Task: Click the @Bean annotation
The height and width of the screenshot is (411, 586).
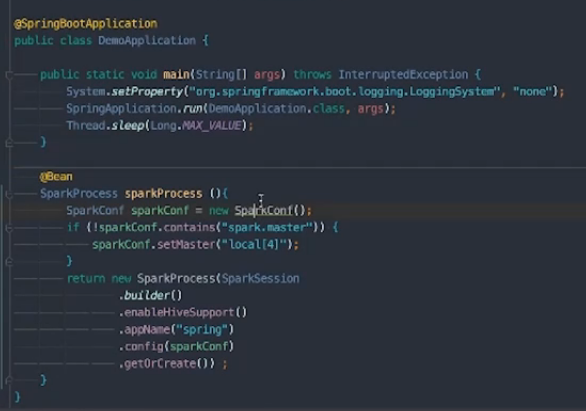Action: click(56, 176)
